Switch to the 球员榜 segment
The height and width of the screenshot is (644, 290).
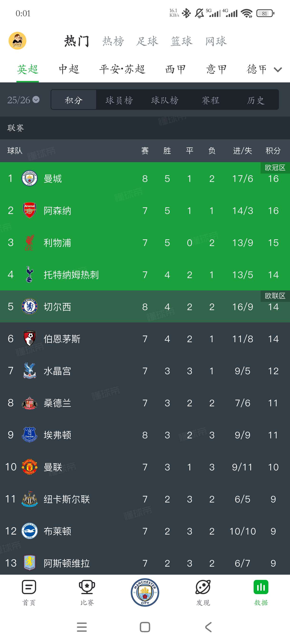point(119,100)
